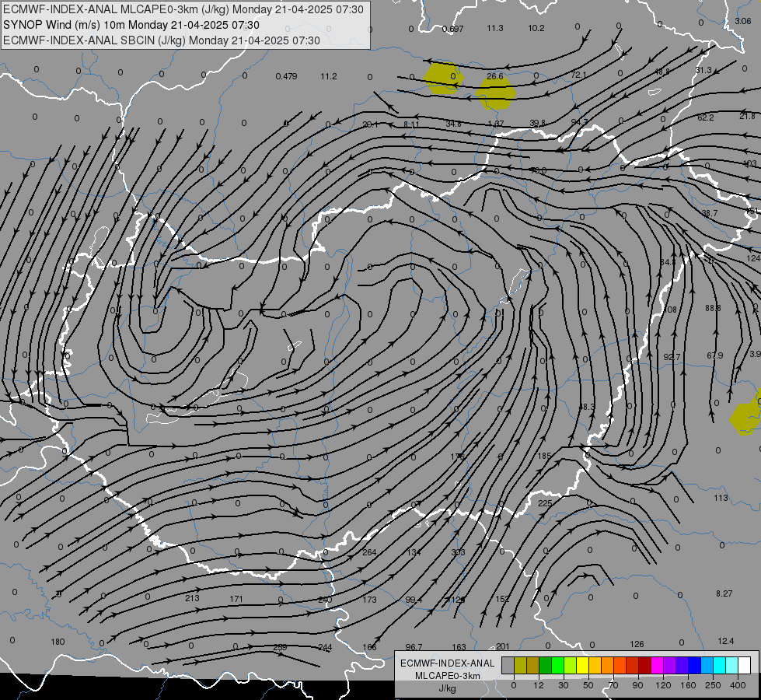Click the map value 201
761x700 pixels.
(503, 646)
